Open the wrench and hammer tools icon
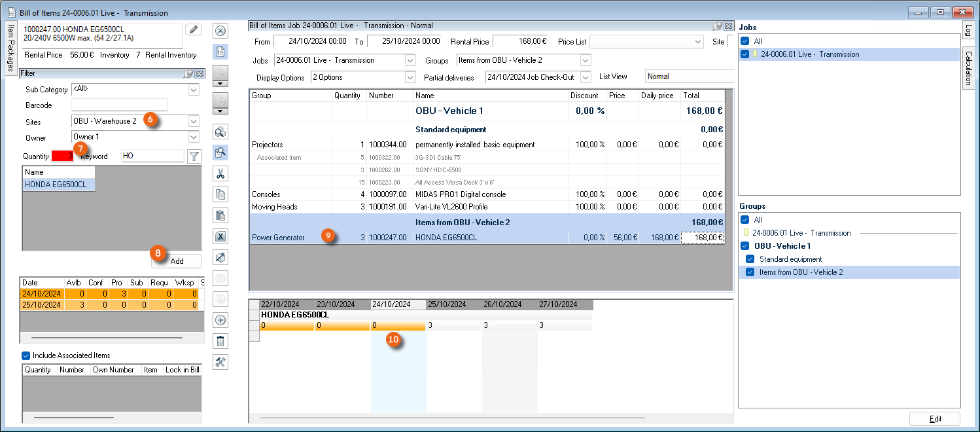The image size is (980, 432). (220, 362)
